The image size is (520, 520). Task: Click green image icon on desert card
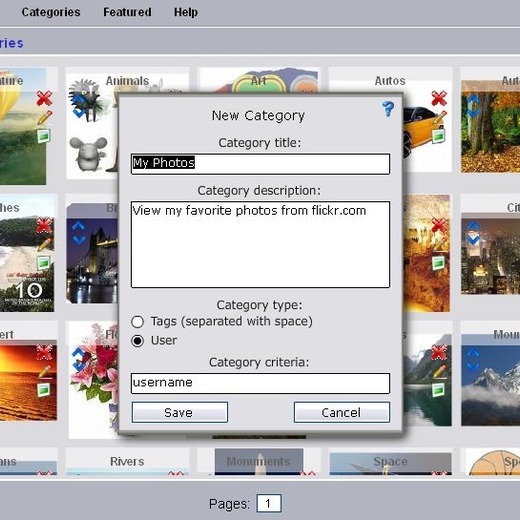point(44,390)
